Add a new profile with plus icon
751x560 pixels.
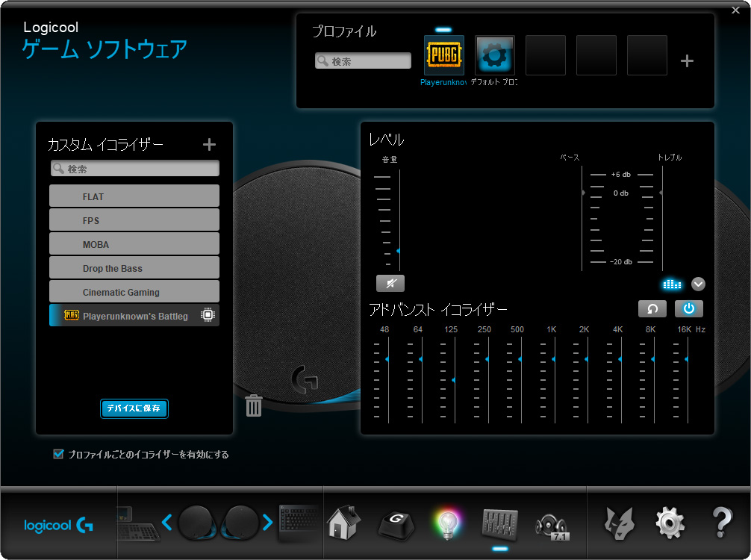click(x=687, y=60)
